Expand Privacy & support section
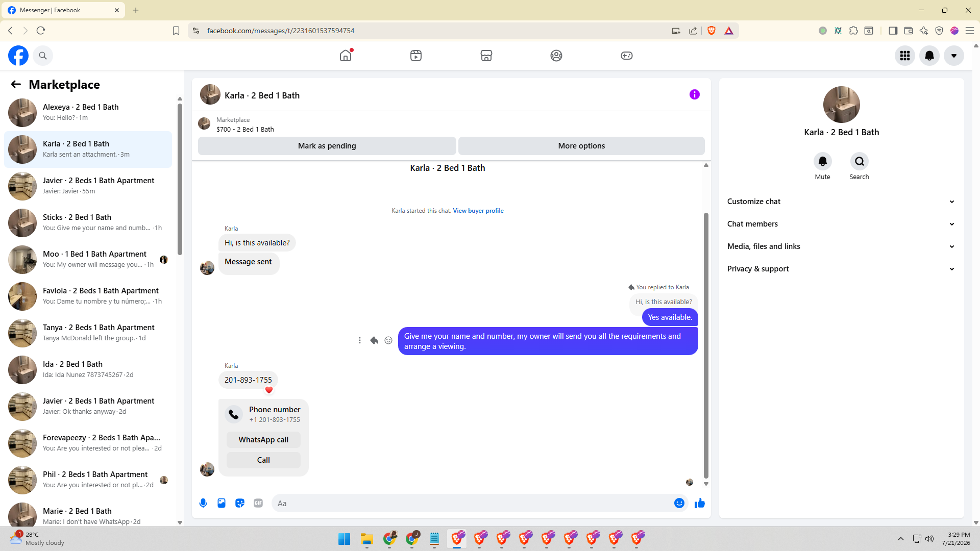The width and height of the screenshot is (980, 551). pyautogui.click(x=841, y=269)
